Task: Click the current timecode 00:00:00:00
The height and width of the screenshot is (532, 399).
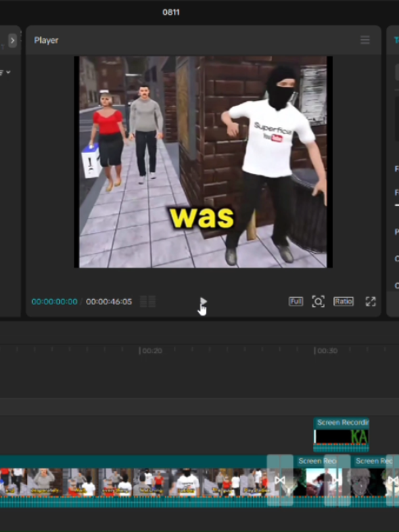Action: click(x=55, y=301)
